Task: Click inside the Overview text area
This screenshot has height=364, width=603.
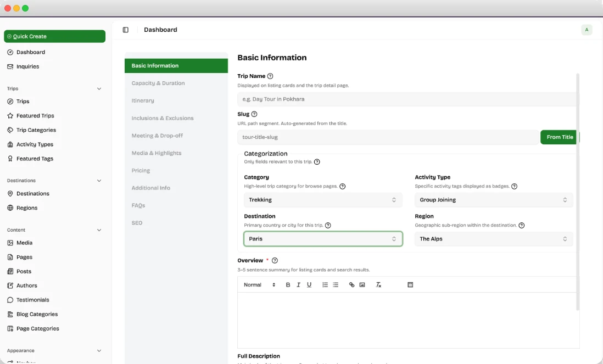Action: click(409, 320)
